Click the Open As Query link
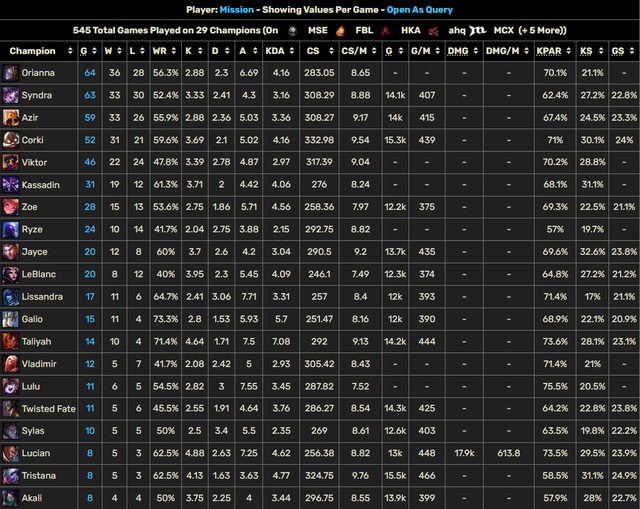Image resolution: width=640 pixels, height=509 pixels. (x=426, y=10)
